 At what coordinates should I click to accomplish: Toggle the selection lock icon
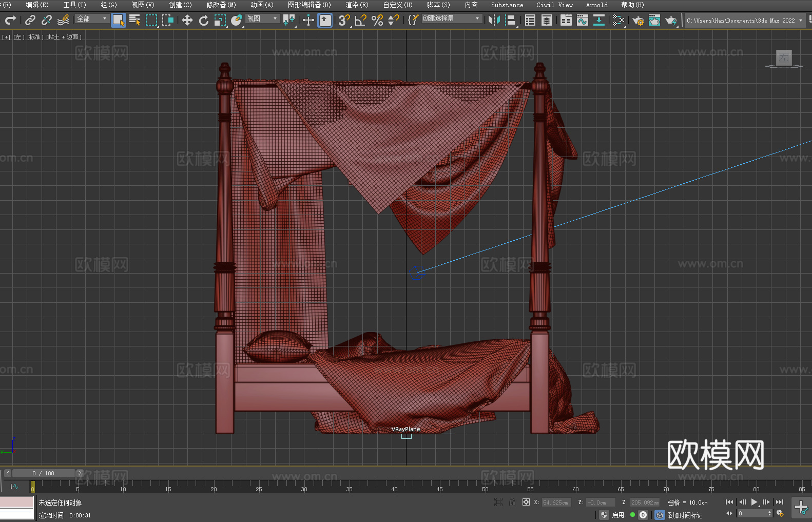point(512,502)
